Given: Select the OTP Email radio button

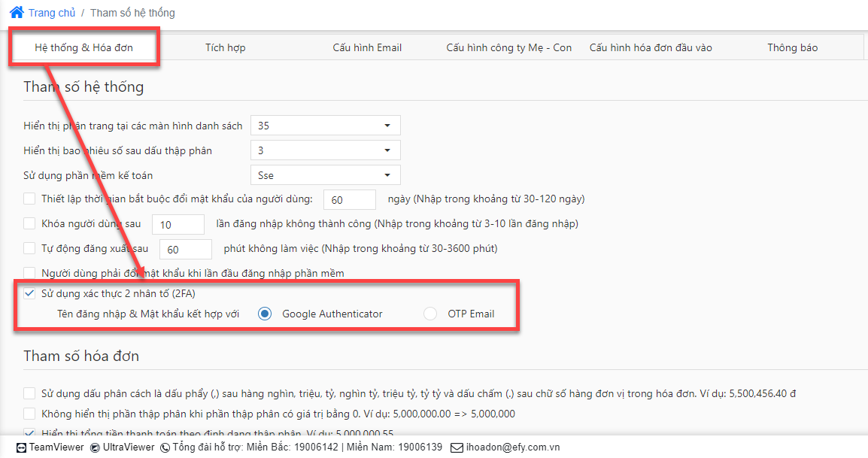Looking at the screenshot, I should click(x=430, y=314).
